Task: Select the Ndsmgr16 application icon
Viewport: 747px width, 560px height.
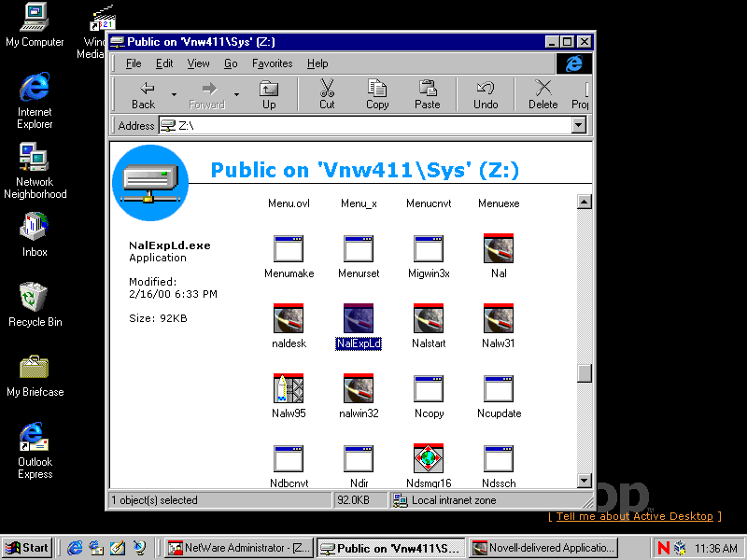Action: click(429, 458)
